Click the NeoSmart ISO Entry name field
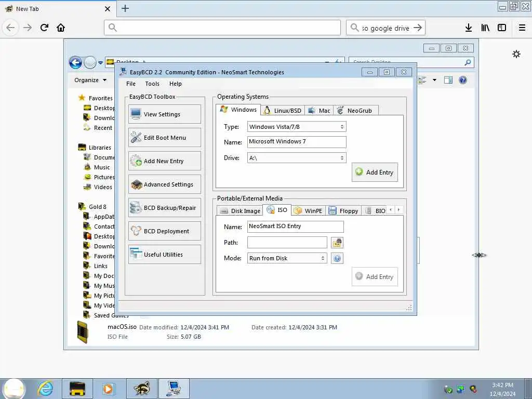Screen dimensions: 532x399 point(295,227)
